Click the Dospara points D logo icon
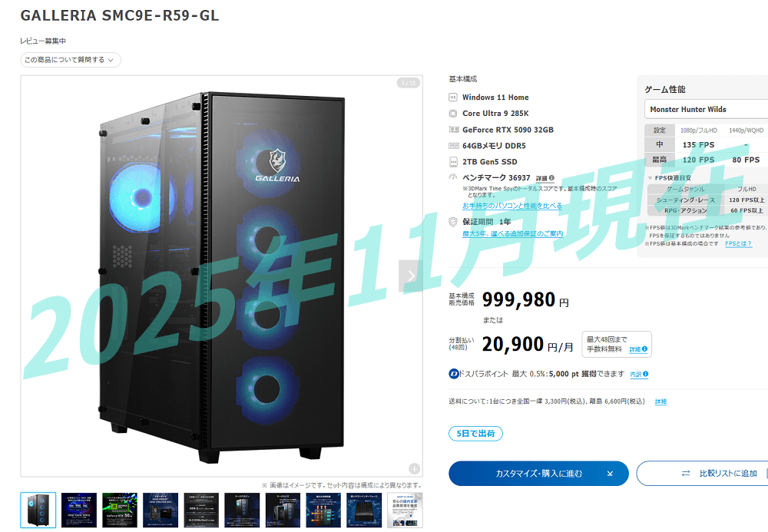This screenshot has width=768, height=532. coord(454,374)
